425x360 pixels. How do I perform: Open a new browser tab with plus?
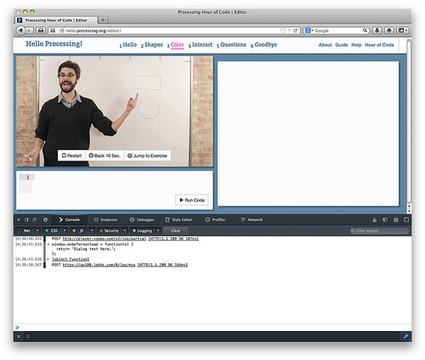tap(103, 20)
